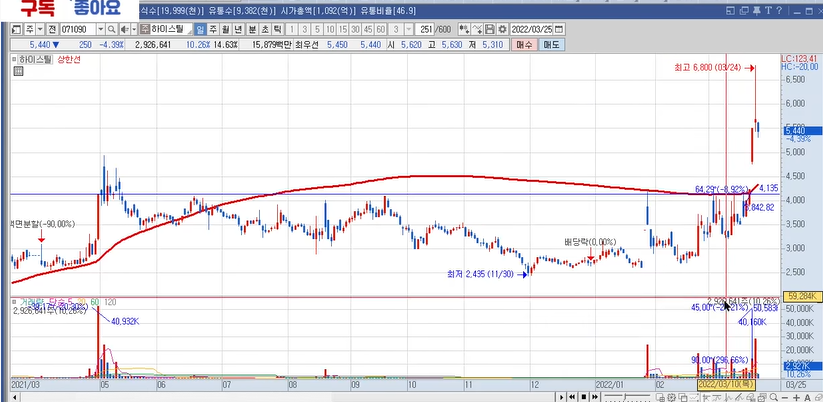Open the sound options dropdown arrow
The image size is (823, 402).
(x=134, y=29)
